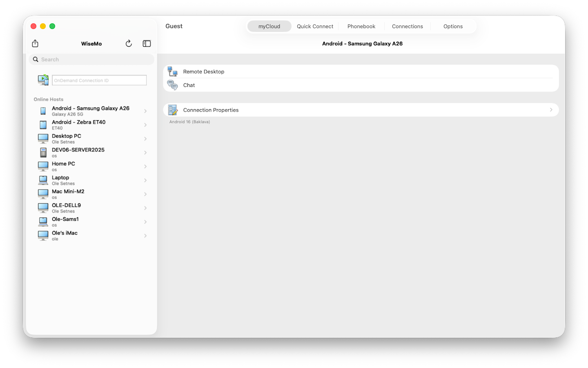Click the Online Hosts heading
Image resolution: width=588 pixels, height=368 pixels.
(49, 99)
